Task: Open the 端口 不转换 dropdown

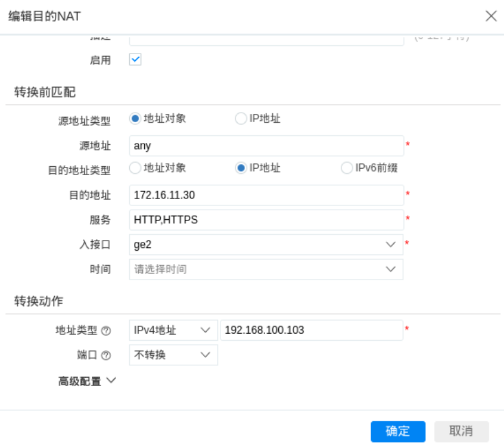Action: [173, 355]
